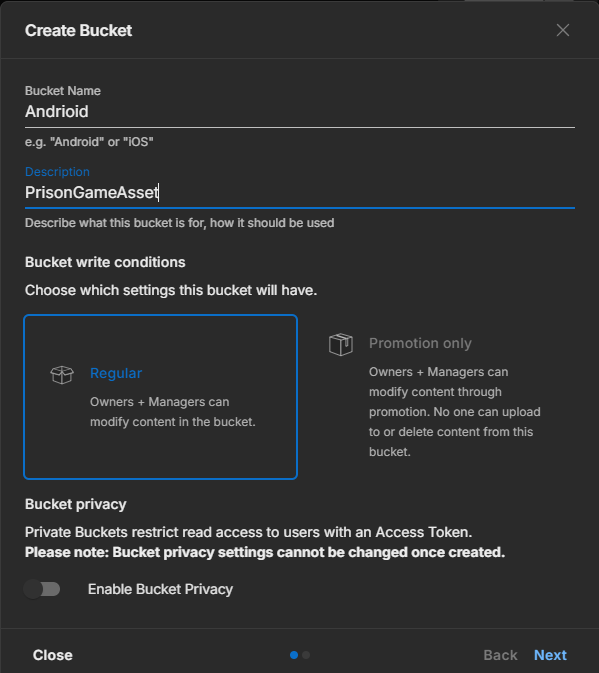Screen dimensions: 599x673
Task: Click the Regular option title text
Action: [x=116, y=373]
